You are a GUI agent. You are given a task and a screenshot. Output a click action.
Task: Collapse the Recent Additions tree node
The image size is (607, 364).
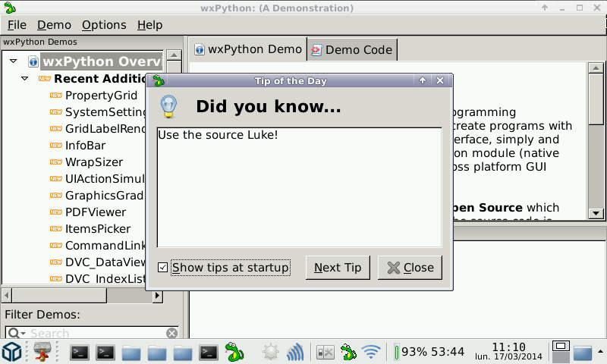tap(25, 79)
